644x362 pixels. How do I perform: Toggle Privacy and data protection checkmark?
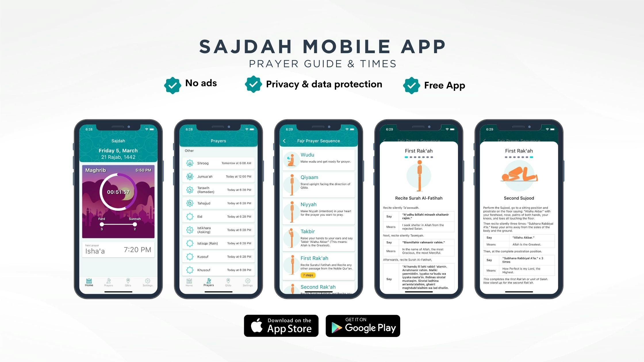[x=255, y=84]
